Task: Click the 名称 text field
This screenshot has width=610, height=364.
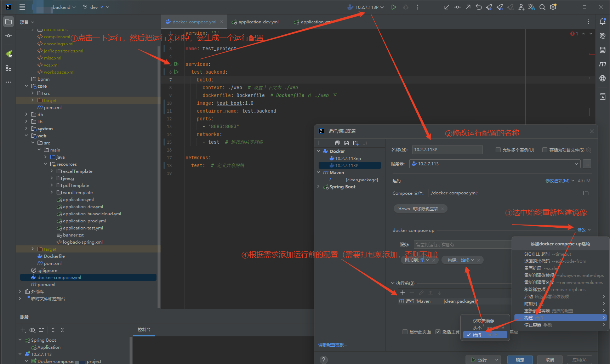Action: (447, 150)
